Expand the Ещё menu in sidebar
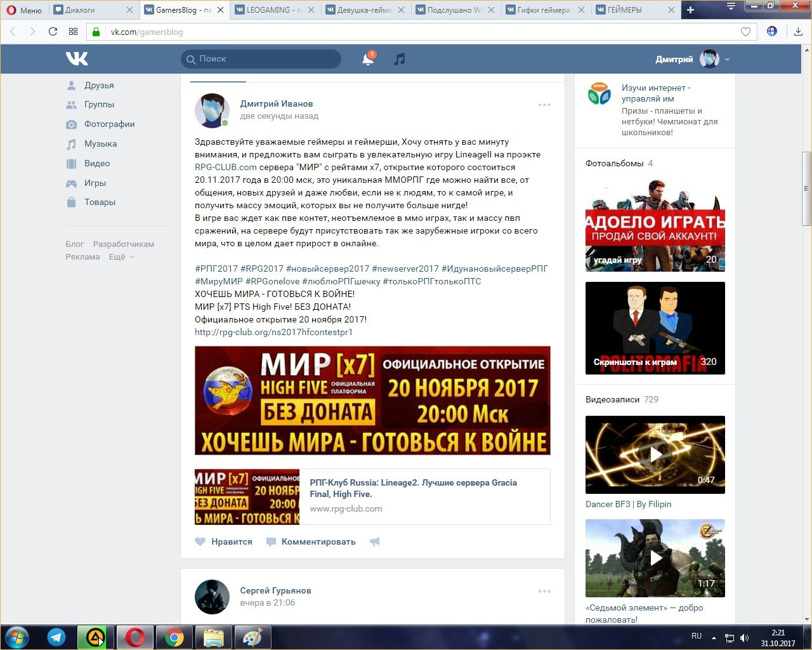 click(122, 257)
